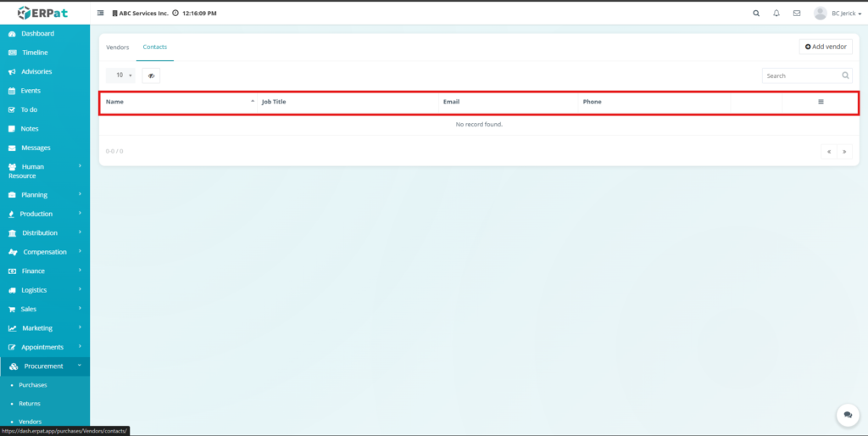Expand the Distribution menu
868x436 pixels.
[45, 232]
